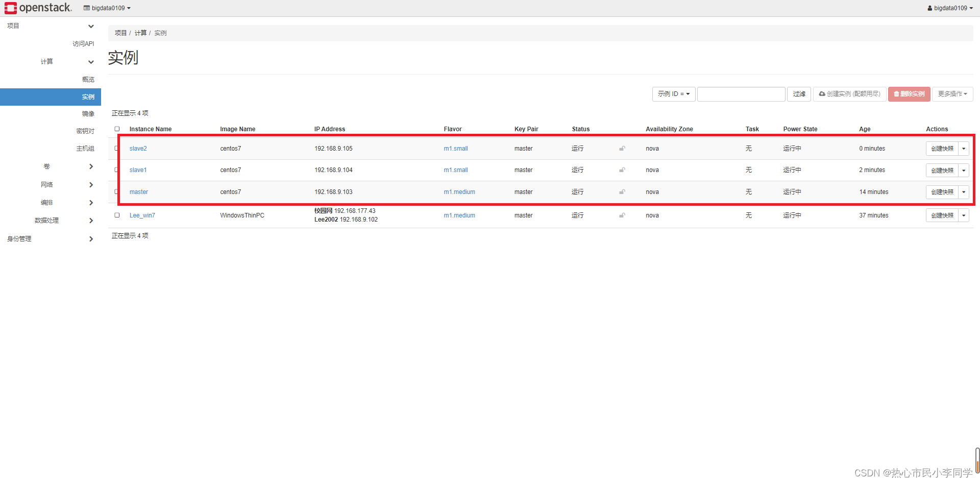Open 镜像 in sidebar
The height and width of the screenshot is (483, 980).
tap(88, 114)
